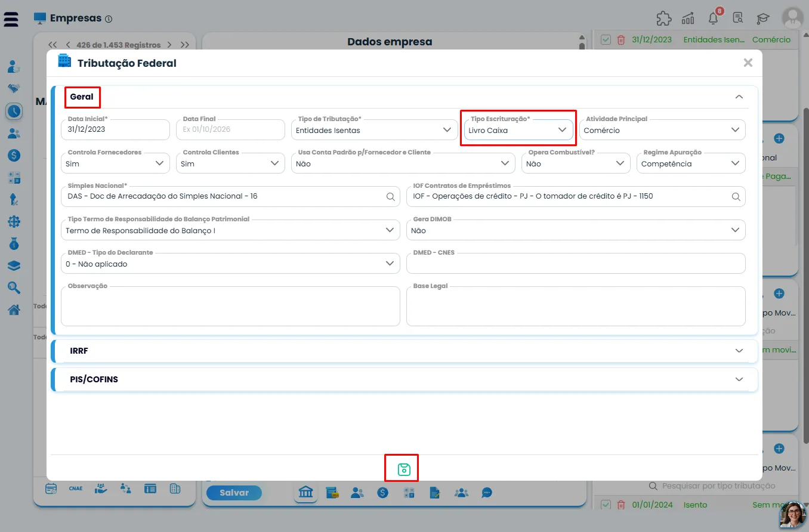Open the money bag icon in sidebar

(14, 243)
